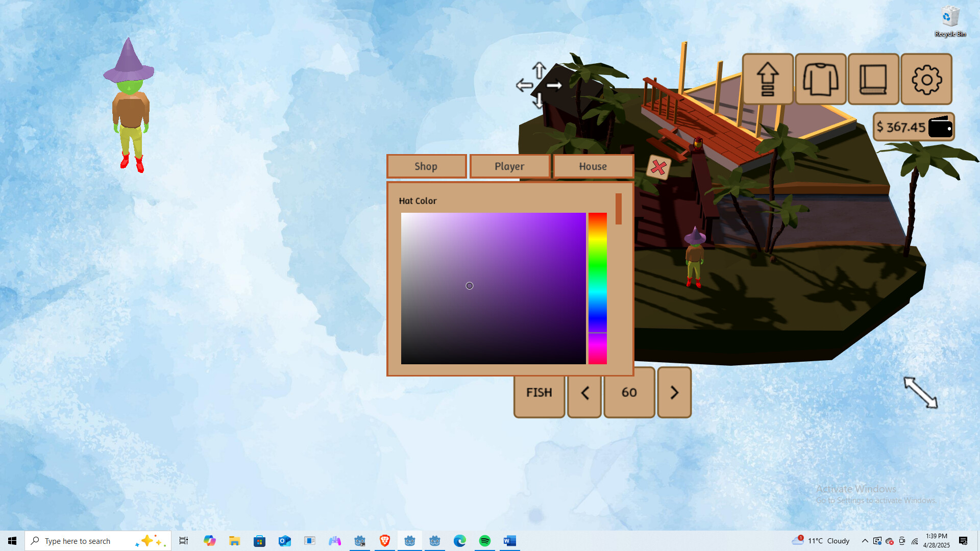Screen dimensions: 980x551
Task: Switch to the Player tab
Action: [x=509, y=166]
